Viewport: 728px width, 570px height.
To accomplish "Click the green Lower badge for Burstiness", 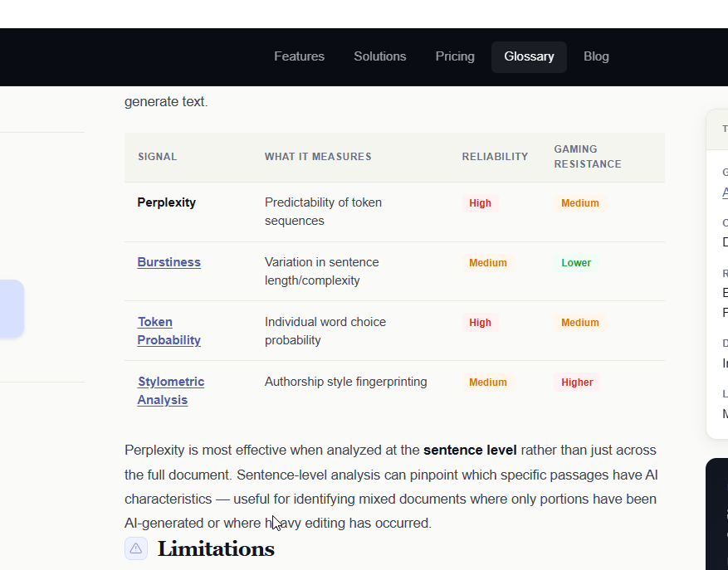I will coord(576,263).
